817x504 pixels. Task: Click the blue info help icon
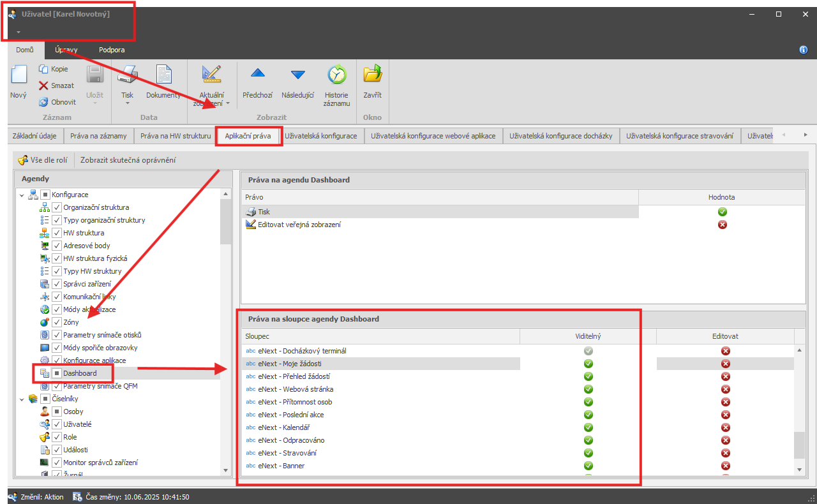coord(804,50)
